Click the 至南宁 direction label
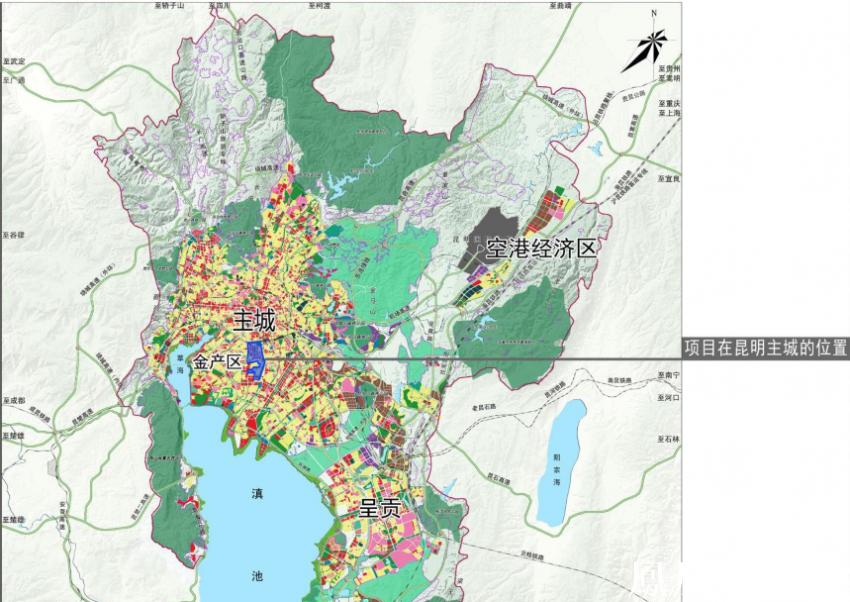Viewport: 850px width, 602px height. point(669,374)
